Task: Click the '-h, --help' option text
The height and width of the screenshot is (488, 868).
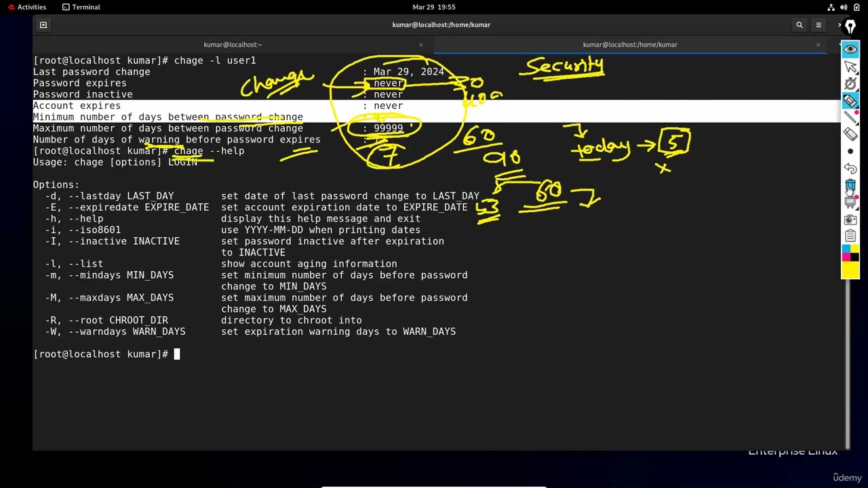Action: [x=74, y=219]
